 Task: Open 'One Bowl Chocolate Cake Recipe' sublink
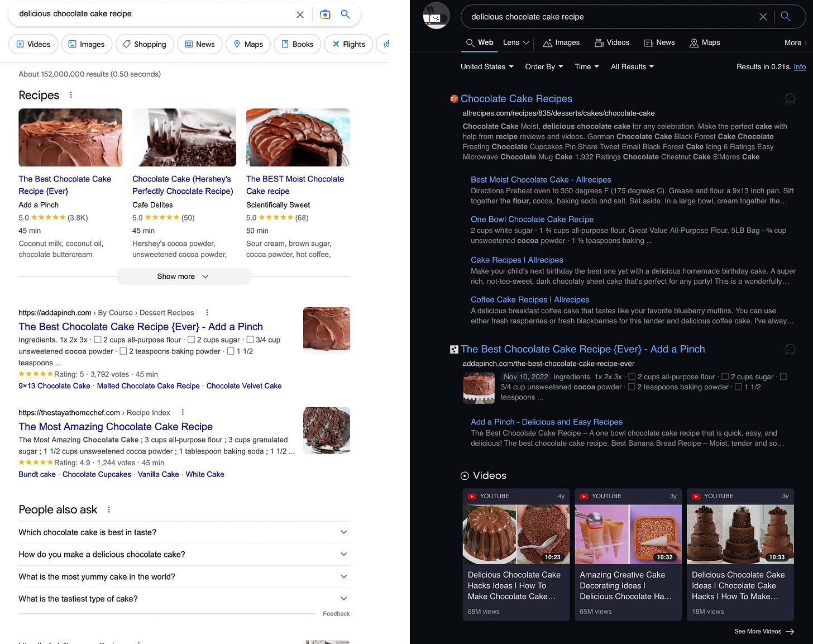(x=532, y=220)
